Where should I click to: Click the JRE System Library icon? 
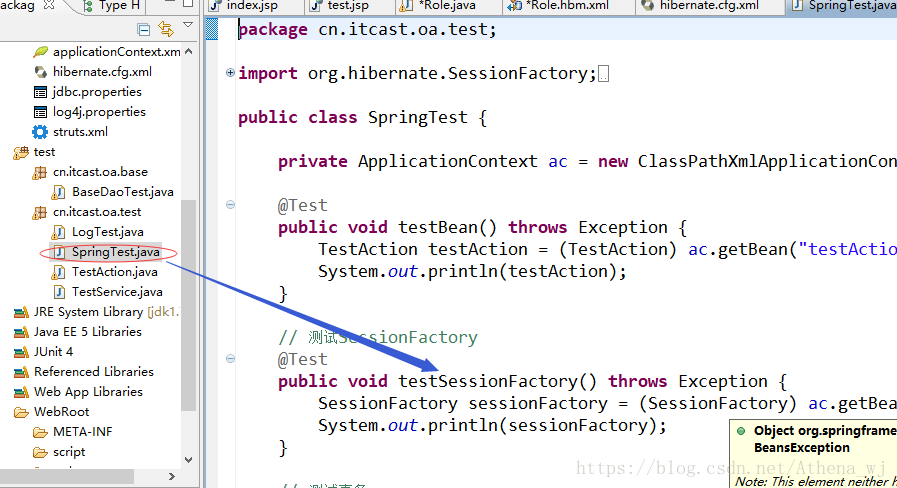21,312
